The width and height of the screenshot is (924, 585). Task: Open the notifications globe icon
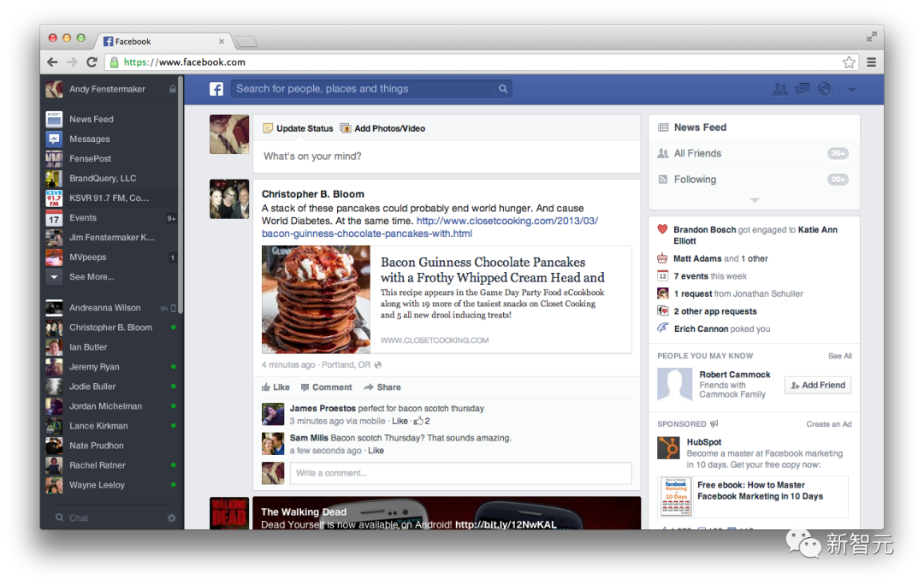pos(825,89)
